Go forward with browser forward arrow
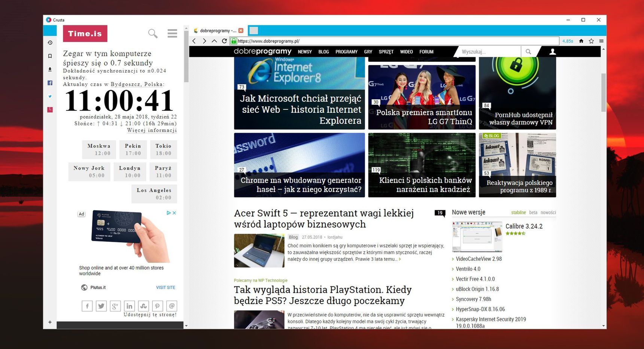Screen dimensions: 644x349 click(204, 41)
